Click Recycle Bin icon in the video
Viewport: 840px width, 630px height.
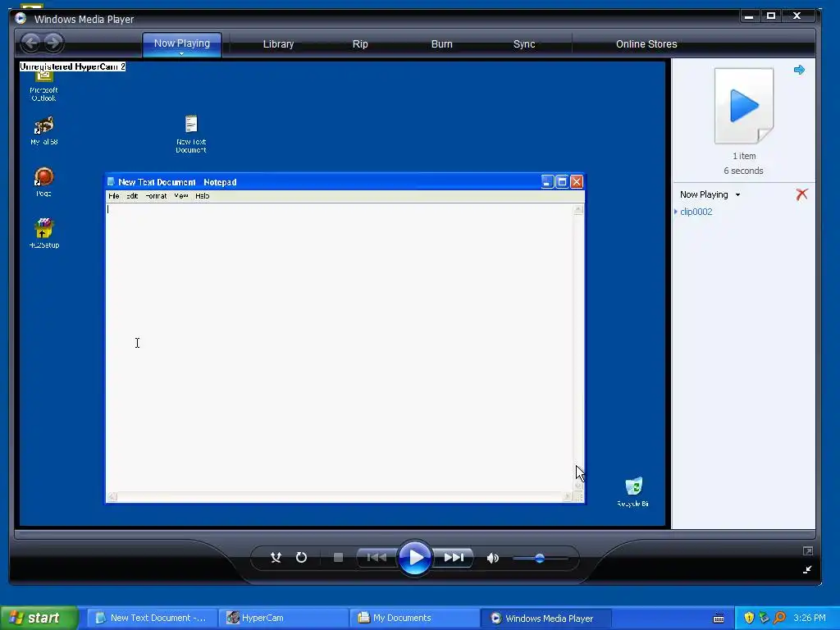(x=633, y=492)
